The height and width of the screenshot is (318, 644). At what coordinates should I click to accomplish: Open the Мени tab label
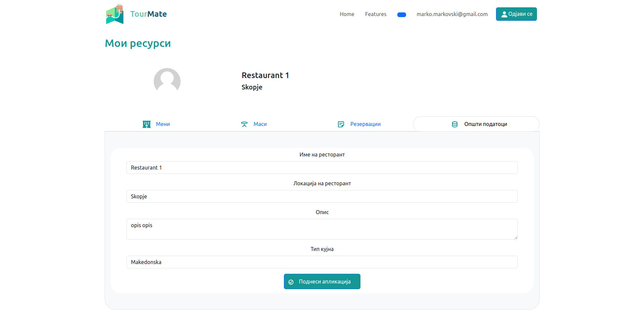click(x=163, y=124)
